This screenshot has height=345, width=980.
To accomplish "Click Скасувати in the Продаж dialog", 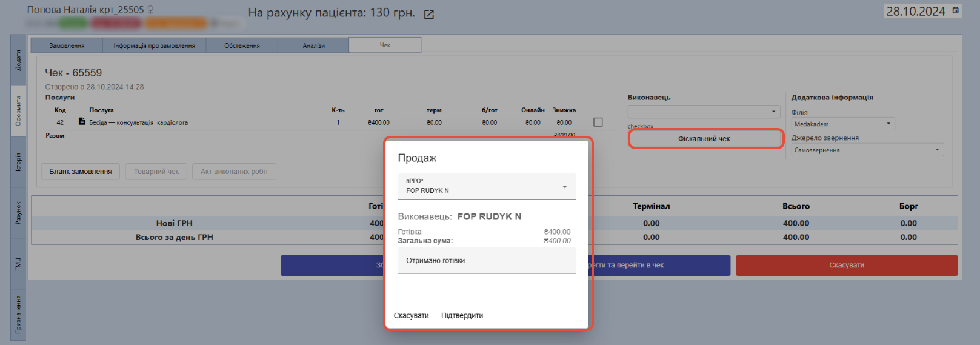I will tap(411, 315).
